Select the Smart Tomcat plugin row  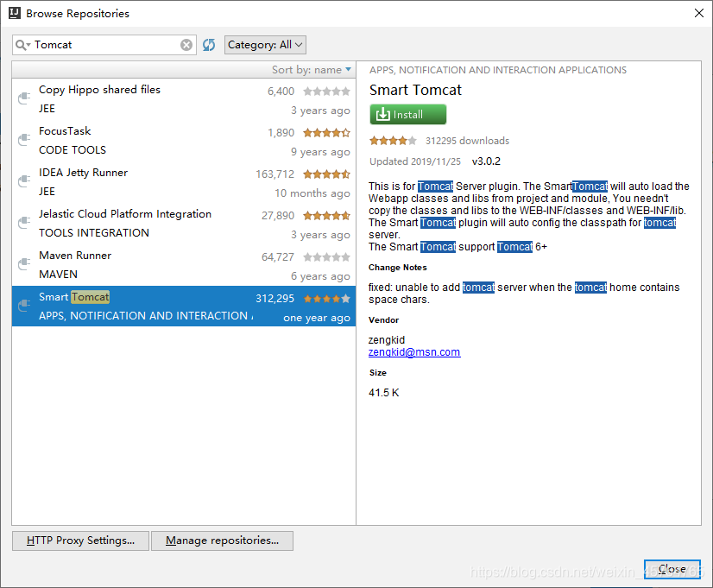(x=184, y=306)
